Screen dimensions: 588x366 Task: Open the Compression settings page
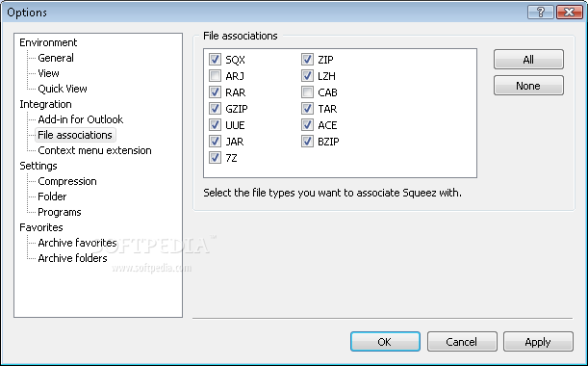(x=67, y=181)
